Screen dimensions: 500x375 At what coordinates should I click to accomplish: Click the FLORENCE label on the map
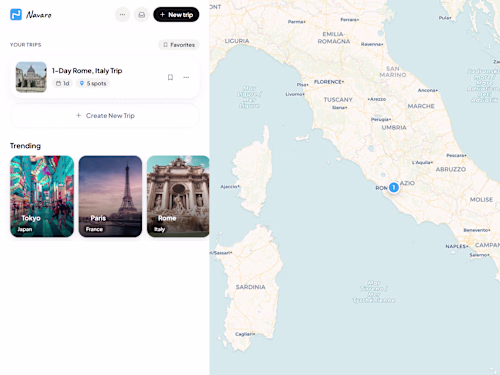(x=328, y=82)
